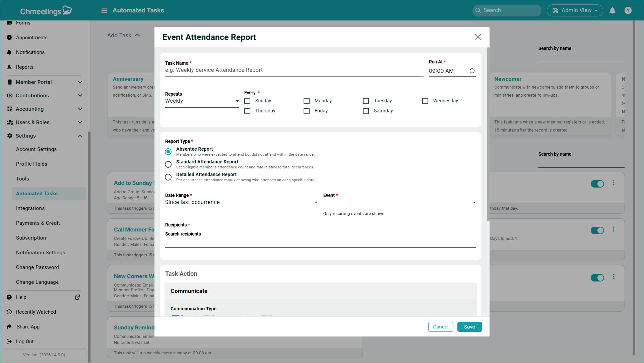Click the Settings gear icon

click(10, 136)
